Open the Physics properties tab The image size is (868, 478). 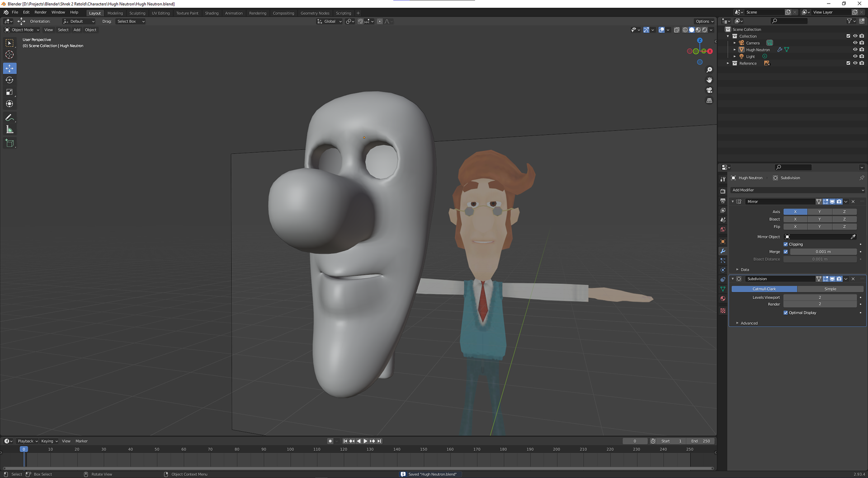pyautogui.click(x=723, y=270)
